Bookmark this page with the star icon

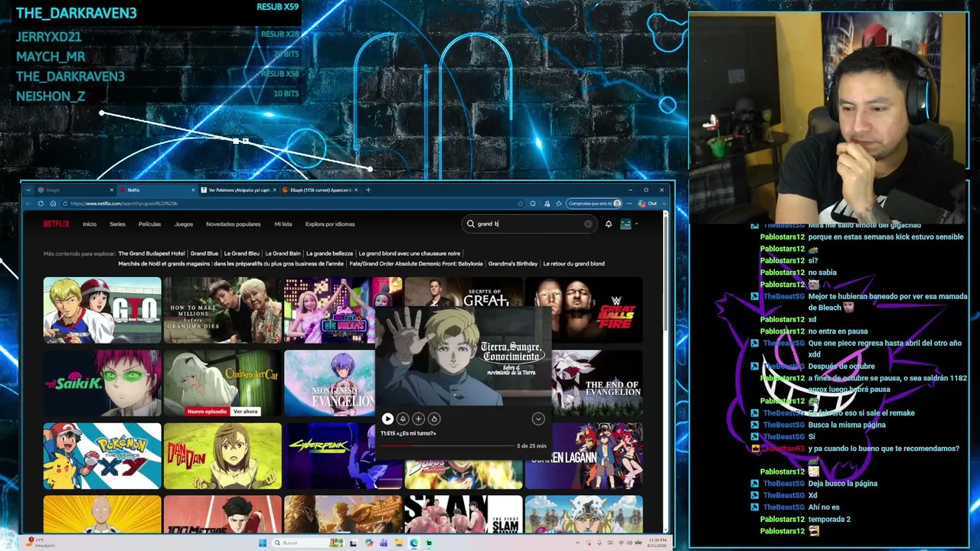(521, 204)
